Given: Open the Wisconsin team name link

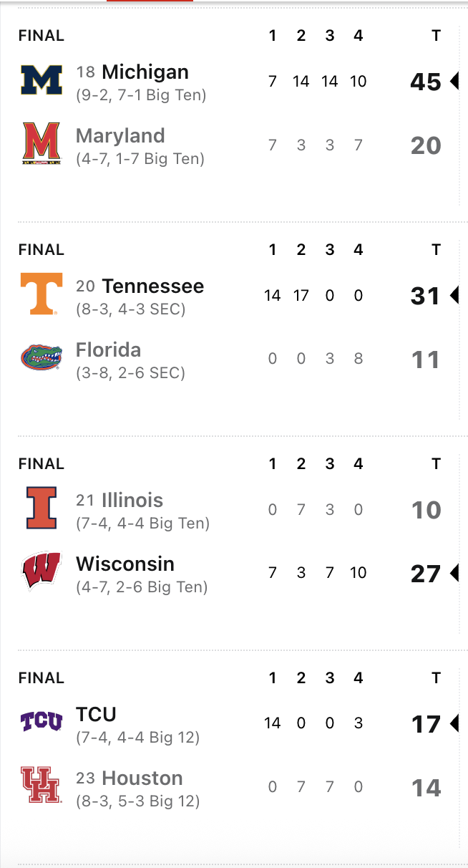Looking at the screenshot, I should [125, 564].
